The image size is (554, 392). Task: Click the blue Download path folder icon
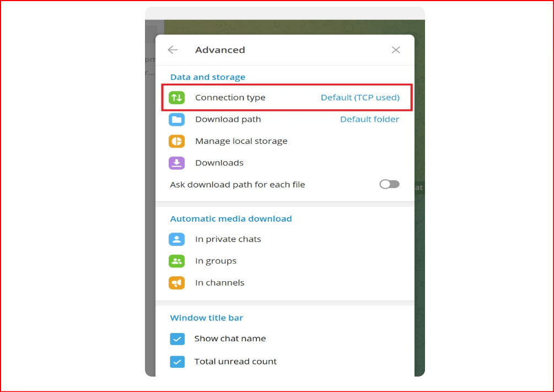pyautogui.click(x=176, y=120)
